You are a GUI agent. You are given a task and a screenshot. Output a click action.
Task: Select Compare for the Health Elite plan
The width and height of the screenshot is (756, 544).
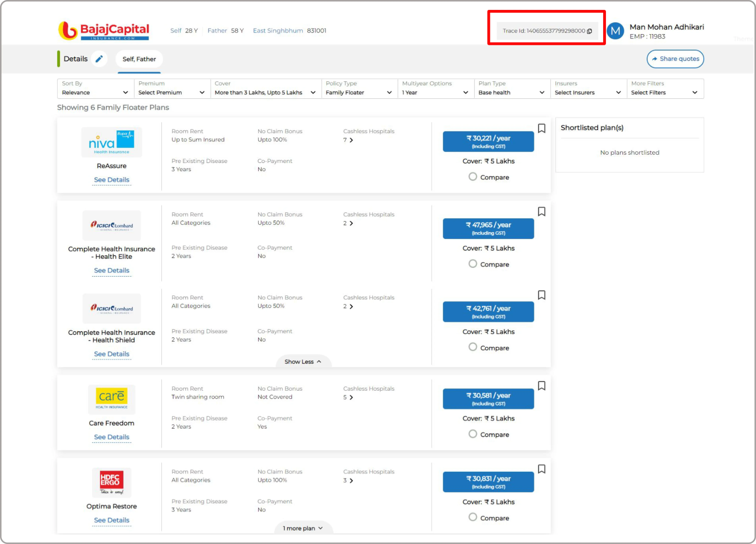pyautogui.click(x=473, y=264)
